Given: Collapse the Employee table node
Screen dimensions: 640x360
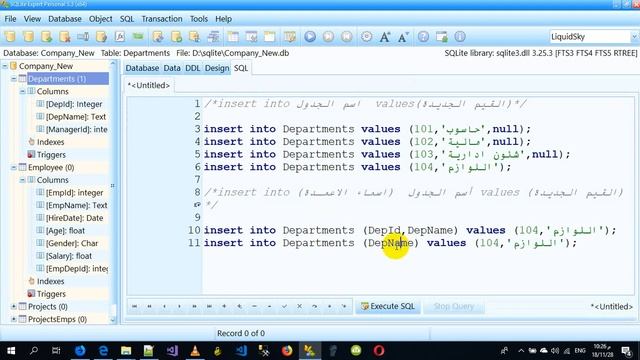Looking at the screenshot, I should 13,167.
